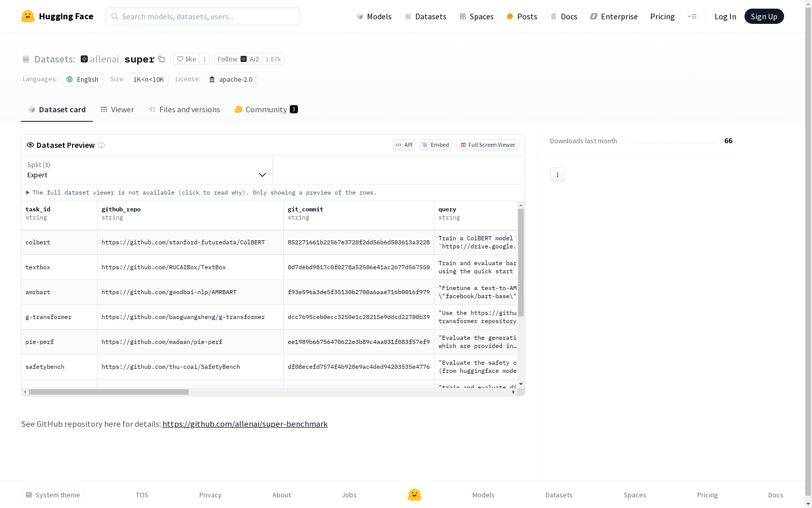Open the Community tab

click(x=266, y=110)
